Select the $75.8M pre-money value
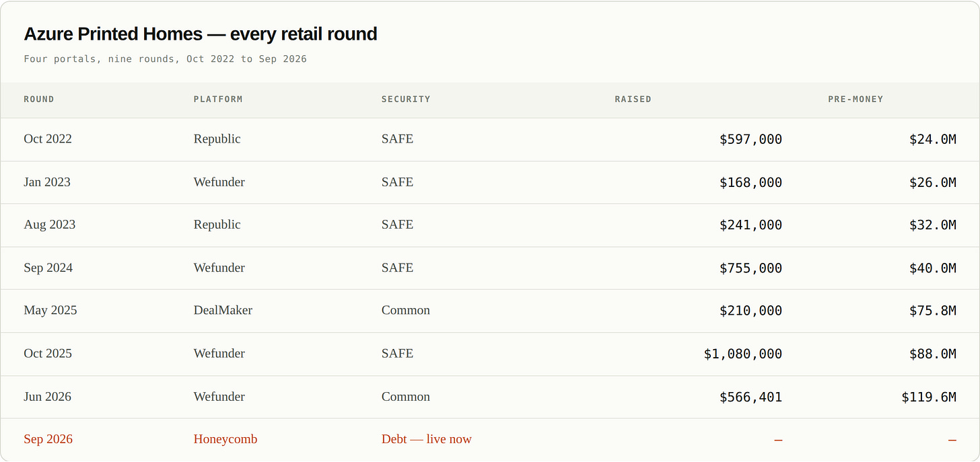Viewport: 980px width, 462px height. 933,311
